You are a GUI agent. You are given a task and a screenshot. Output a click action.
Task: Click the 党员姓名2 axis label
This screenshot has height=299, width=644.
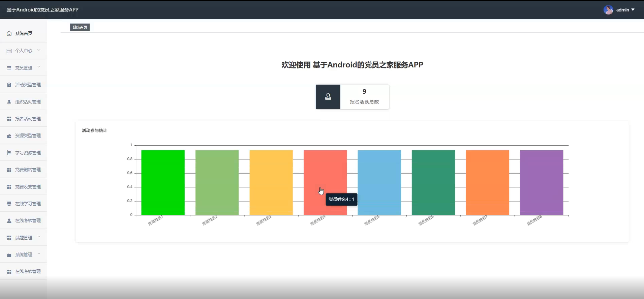210,220
